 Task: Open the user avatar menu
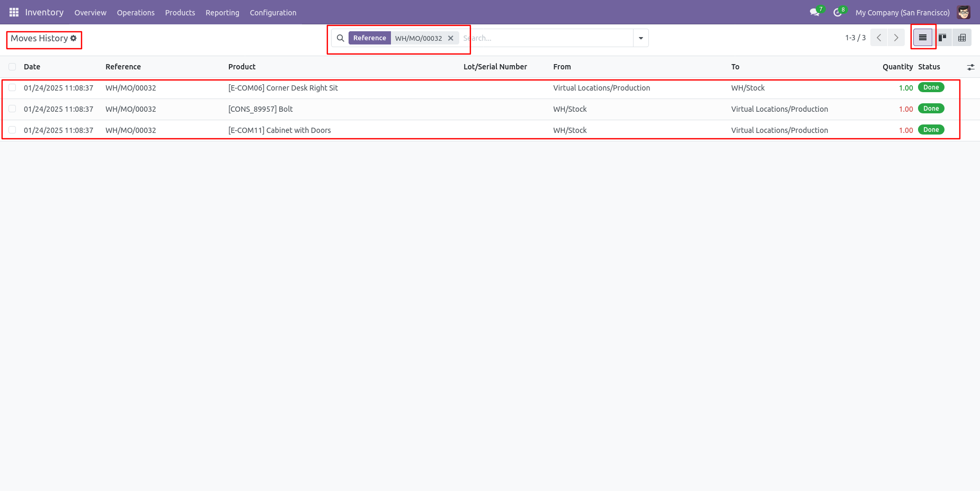pos(964,12)
